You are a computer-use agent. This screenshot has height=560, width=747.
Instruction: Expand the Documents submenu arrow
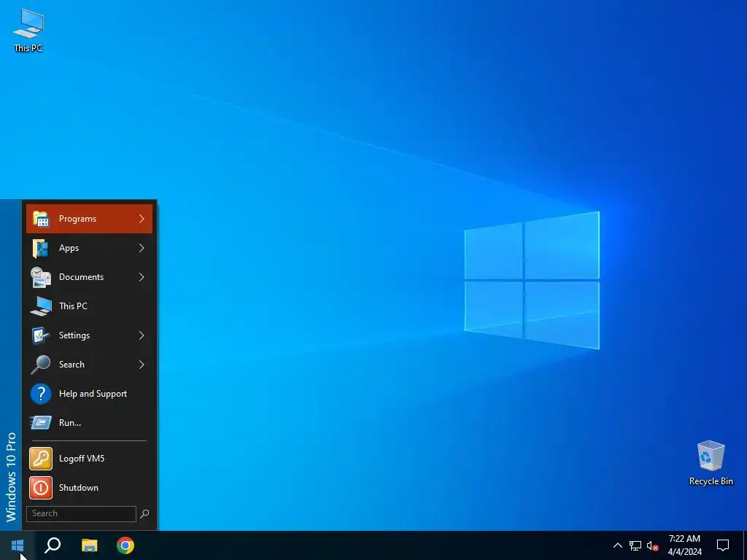pyautogui.click(x=142, y=277)
